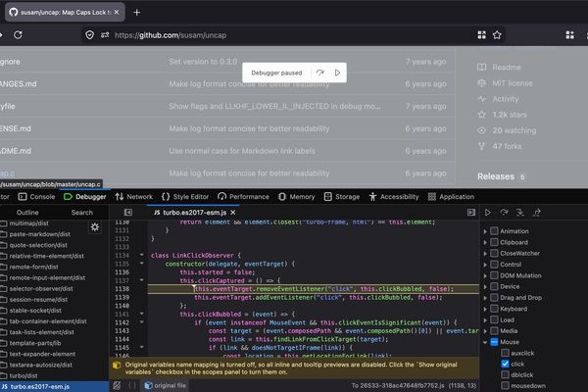Toggle the right breakpoints pane icon
Viewport: 588px width, 392px height.
point(471,213)
